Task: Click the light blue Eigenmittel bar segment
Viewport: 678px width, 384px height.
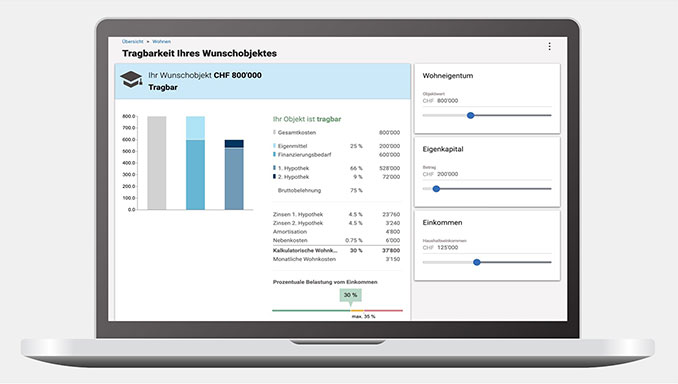Action: point(195,128)
